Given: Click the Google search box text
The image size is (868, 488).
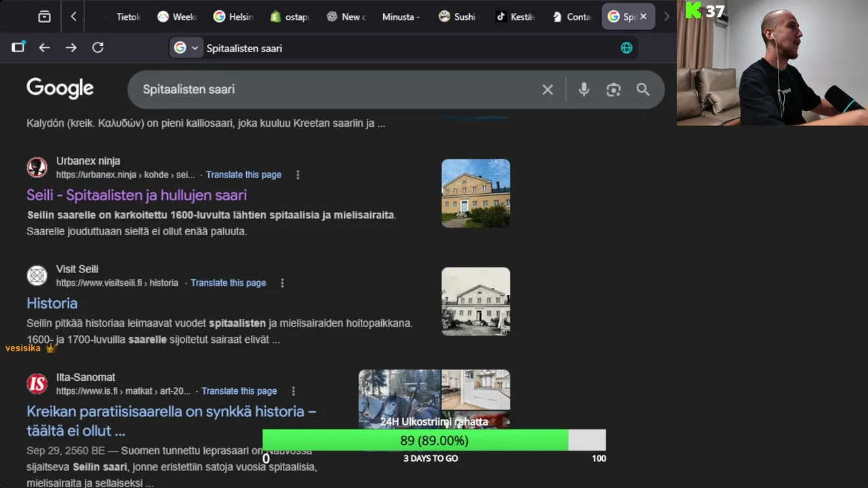Looking at the screenshot, I should [189, 89].
